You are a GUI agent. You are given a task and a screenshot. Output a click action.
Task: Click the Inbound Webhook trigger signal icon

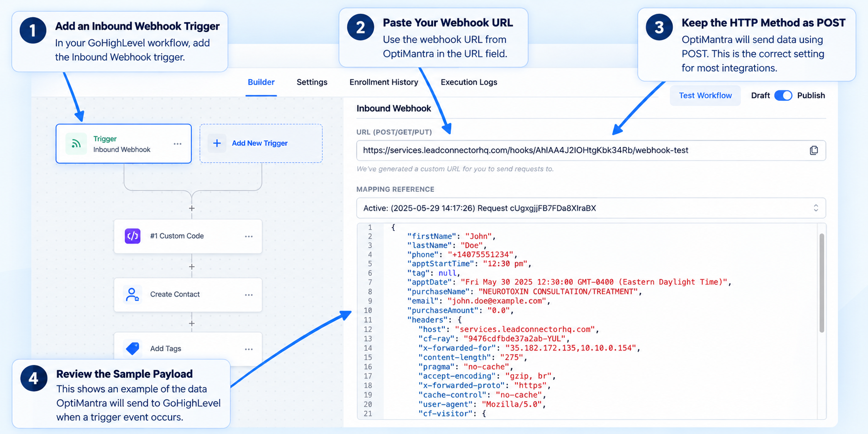[x=76, y=144]
